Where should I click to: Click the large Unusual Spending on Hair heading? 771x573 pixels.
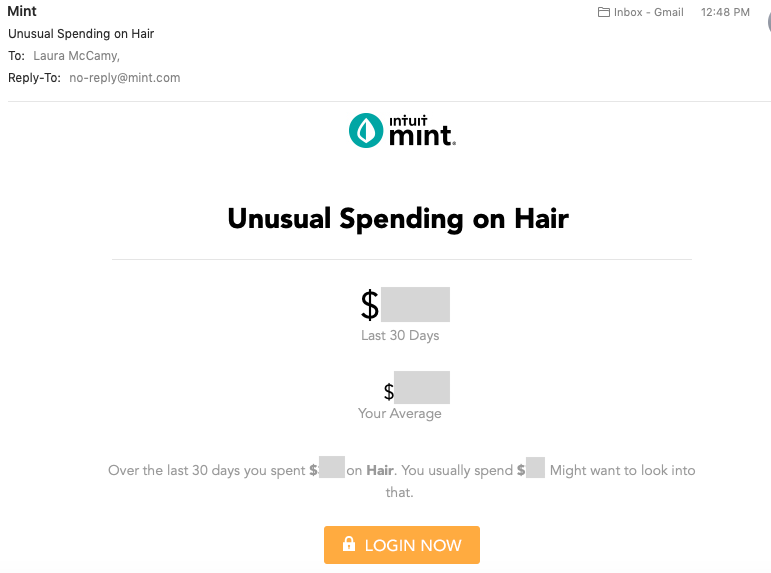[x=398, y=218]
